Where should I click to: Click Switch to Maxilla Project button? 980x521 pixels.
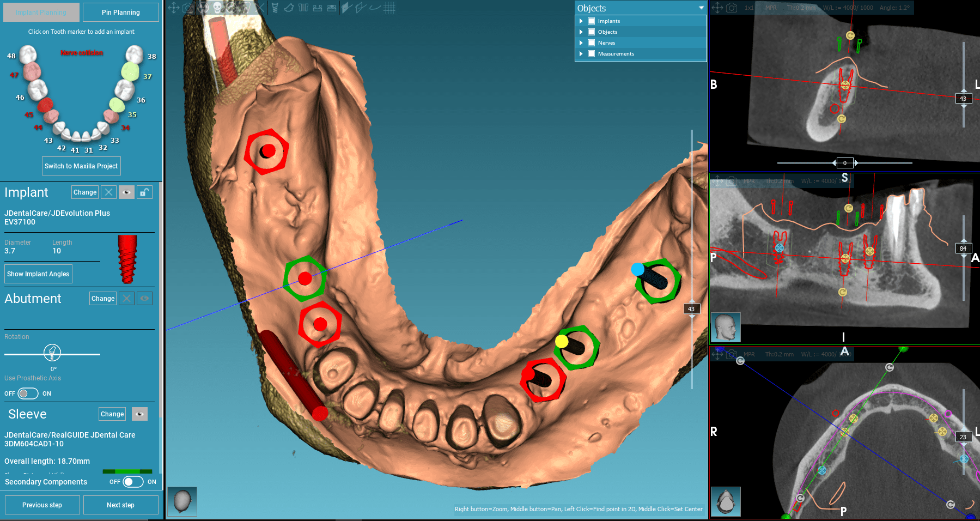[81, 166]
